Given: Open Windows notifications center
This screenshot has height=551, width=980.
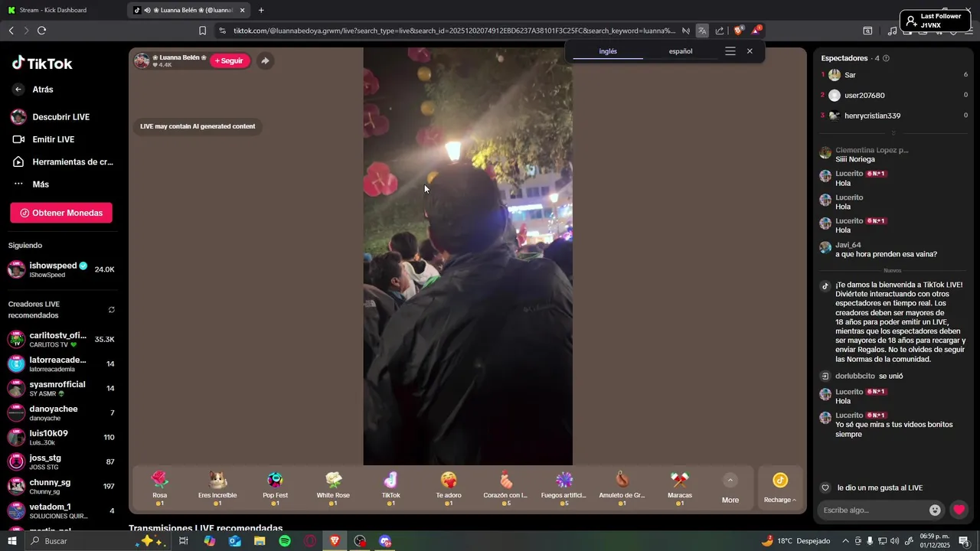Looking at the screenshot, I should point(964,541).
